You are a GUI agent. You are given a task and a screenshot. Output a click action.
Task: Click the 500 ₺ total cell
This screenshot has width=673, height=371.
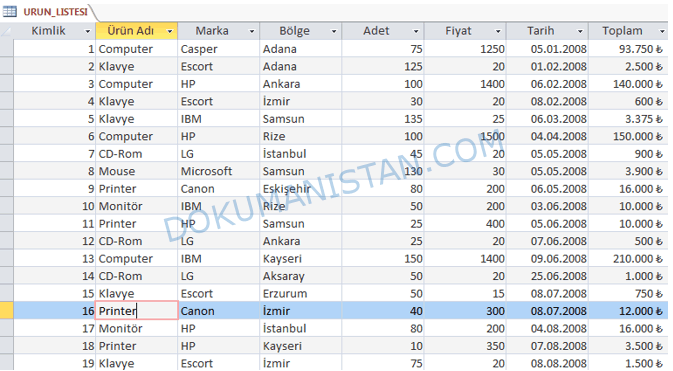[628, 241]
